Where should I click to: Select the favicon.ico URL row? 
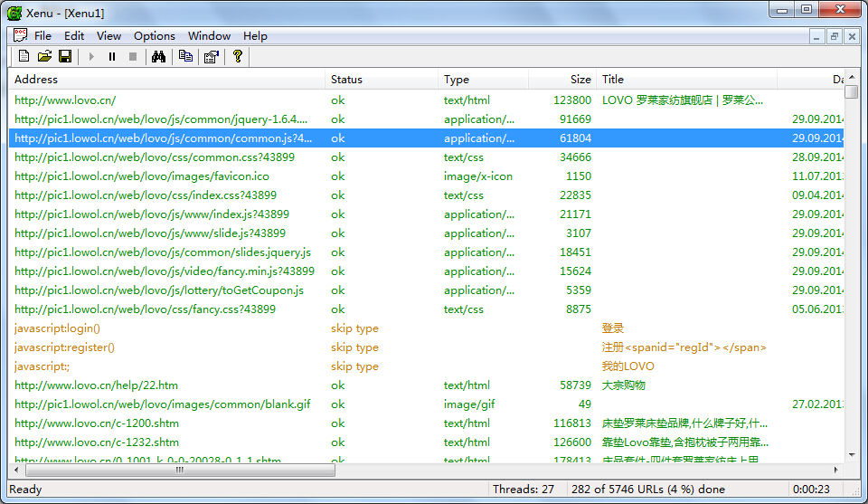click(426, 176)
